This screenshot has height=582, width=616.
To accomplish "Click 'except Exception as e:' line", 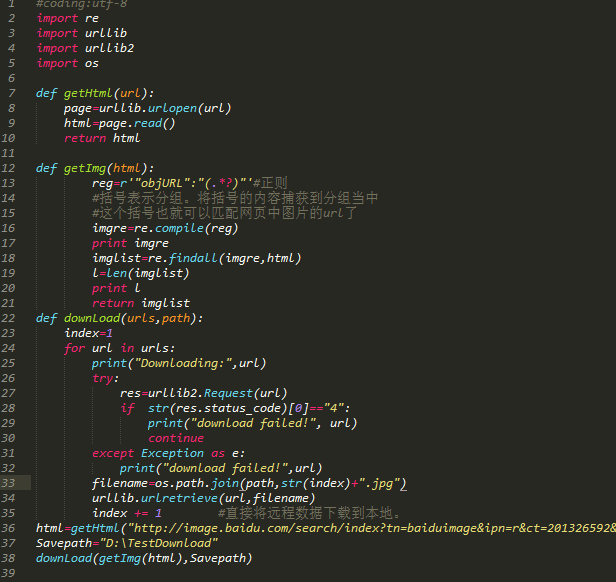I will pos(169,453).
